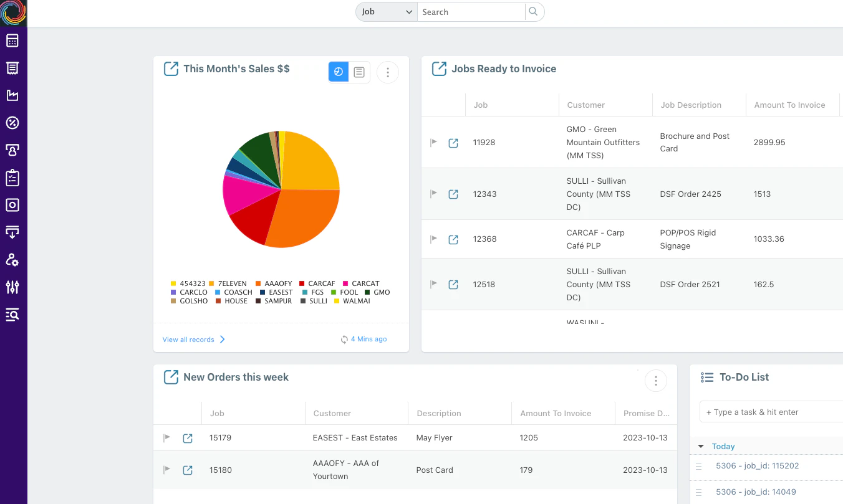Flag job 11928 in Jobs Ready to Invoice

coord(434,142)
